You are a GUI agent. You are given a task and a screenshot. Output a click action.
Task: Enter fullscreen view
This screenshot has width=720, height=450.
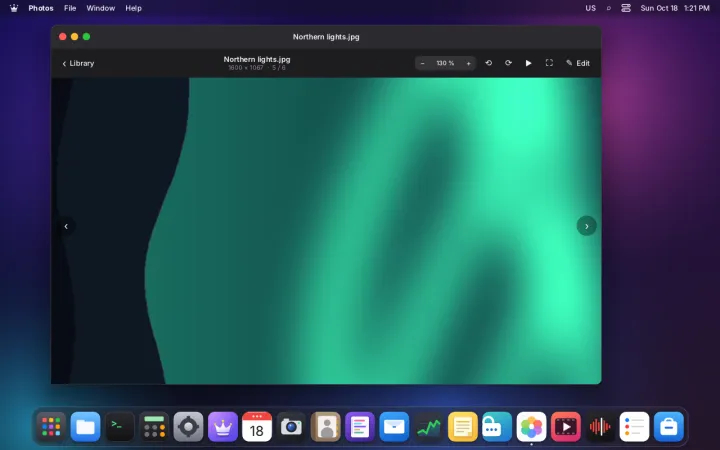coord(549,63)
